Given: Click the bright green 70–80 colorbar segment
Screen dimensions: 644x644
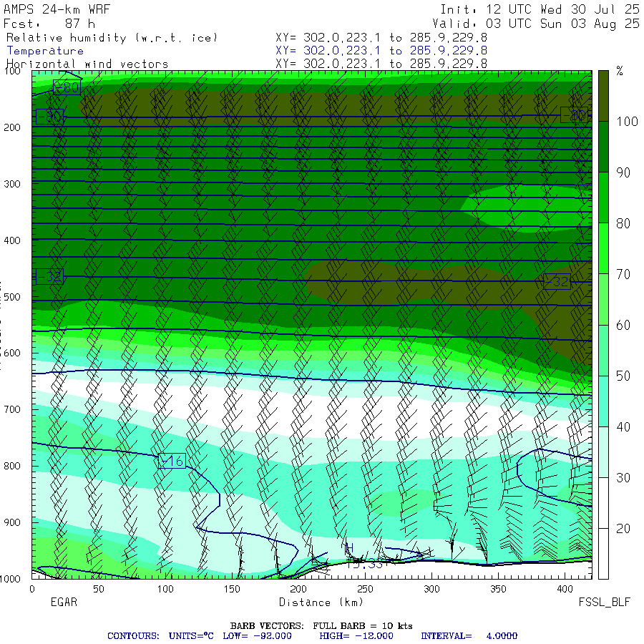Looking at the screenshot, I should pyautogui.click(x=603, y=248).
